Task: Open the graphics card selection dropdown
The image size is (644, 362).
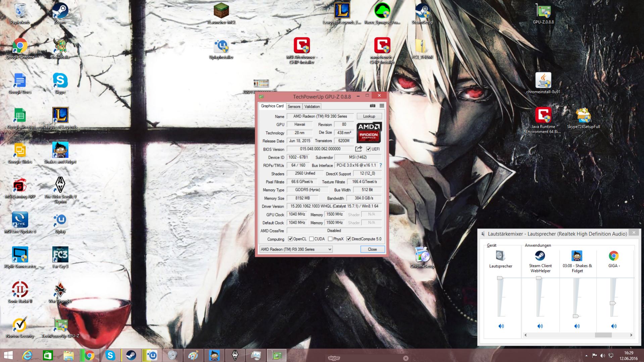Action: pos(296,249)
